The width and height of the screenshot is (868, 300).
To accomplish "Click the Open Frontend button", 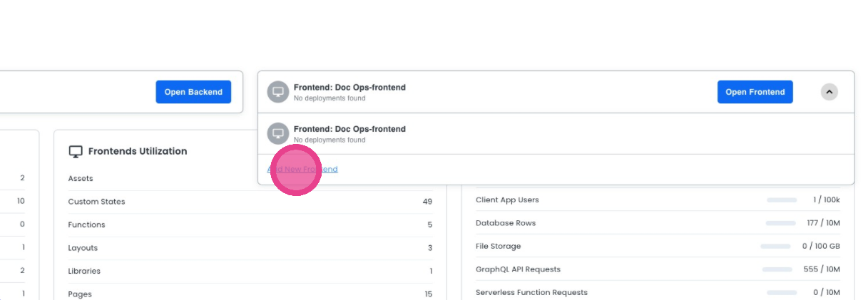I will tap(755, 92).
